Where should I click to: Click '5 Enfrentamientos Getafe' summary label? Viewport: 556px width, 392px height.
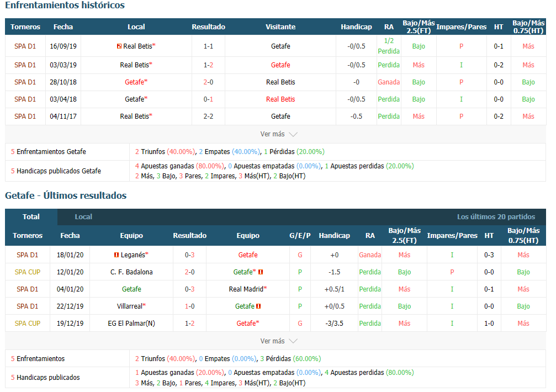point(48,152)
